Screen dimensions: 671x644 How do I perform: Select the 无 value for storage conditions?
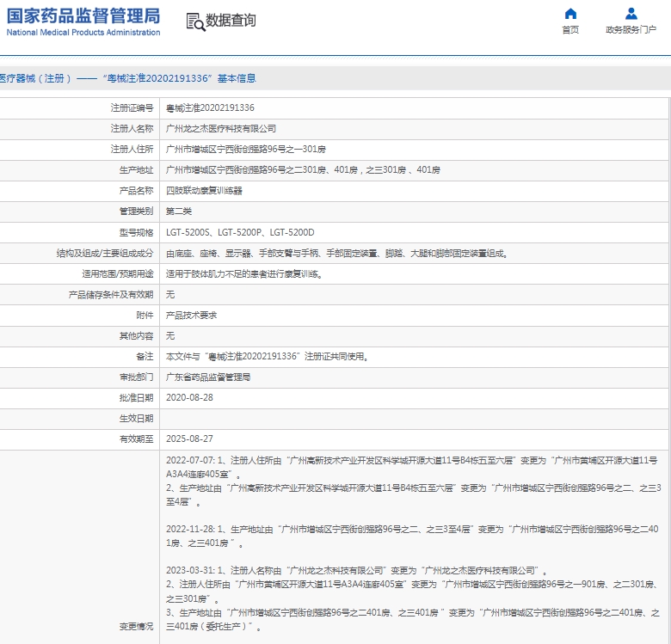(170, 295)
